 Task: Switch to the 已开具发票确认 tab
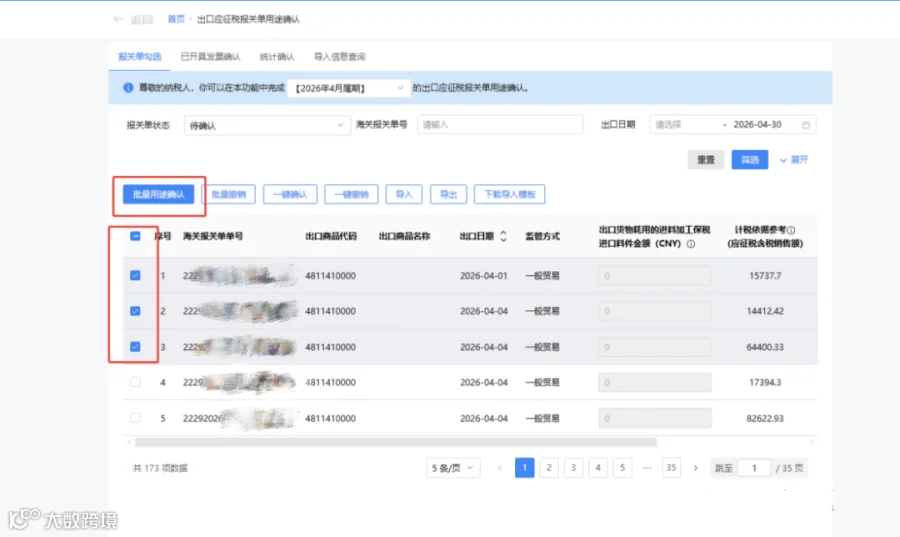(211, 56)
